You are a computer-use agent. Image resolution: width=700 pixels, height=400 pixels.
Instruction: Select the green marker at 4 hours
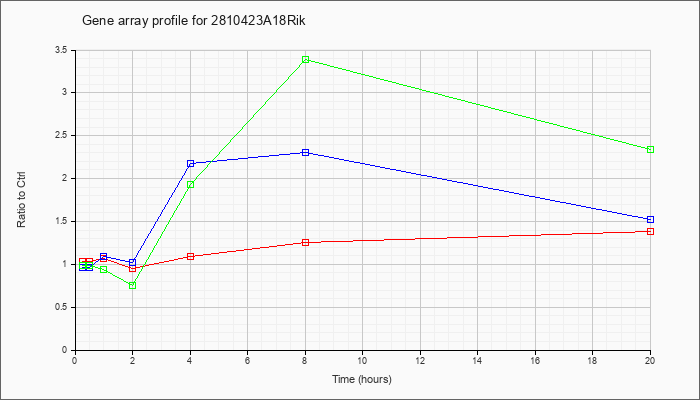191,184
